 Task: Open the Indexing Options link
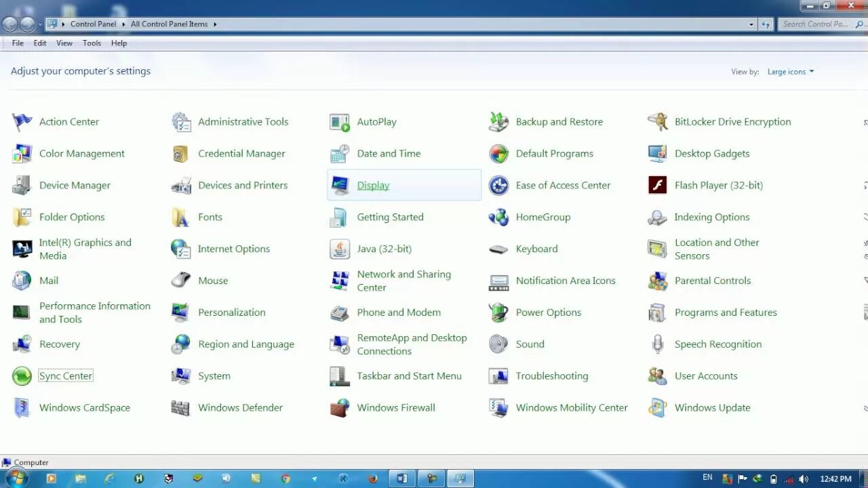[712, 218]
